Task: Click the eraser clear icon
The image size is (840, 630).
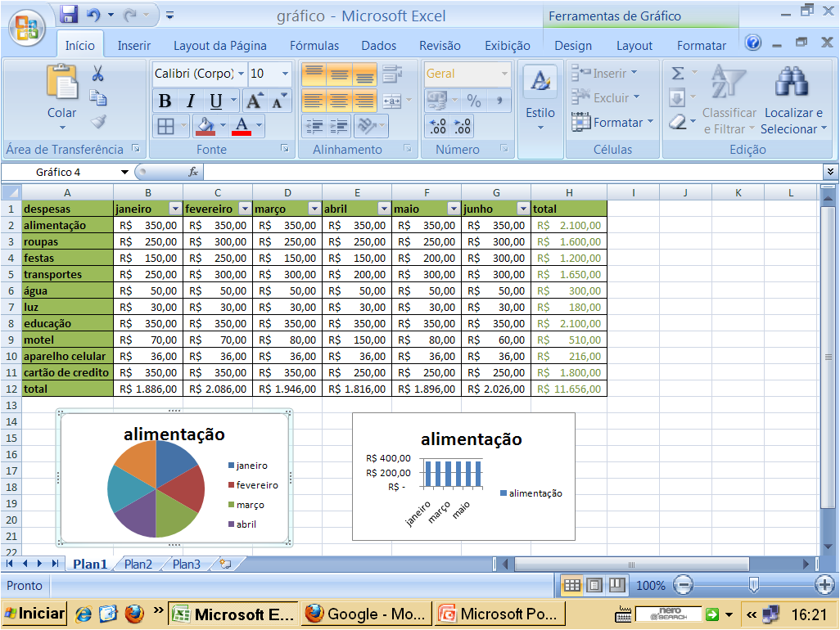Action: pyautogui.click(x=678, y=122)
